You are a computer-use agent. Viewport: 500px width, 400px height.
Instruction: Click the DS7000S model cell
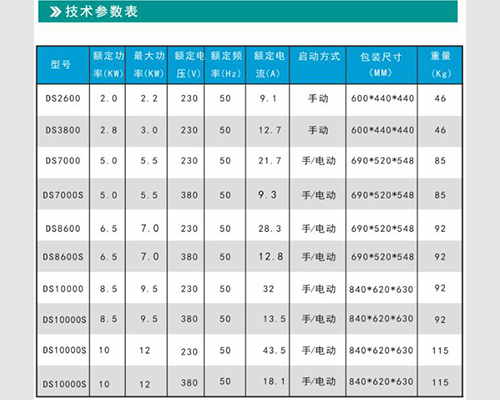pyautogui.click(x=63, y=195)
